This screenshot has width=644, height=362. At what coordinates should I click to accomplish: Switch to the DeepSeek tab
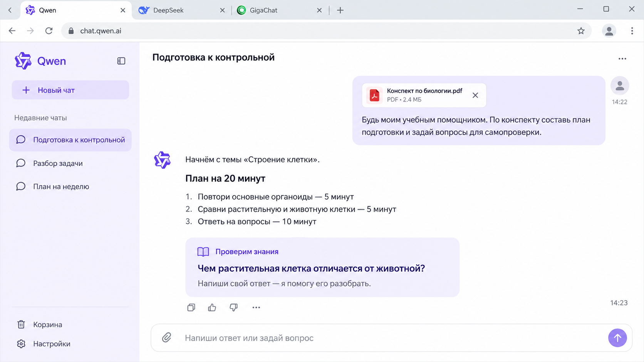(181, 10)
